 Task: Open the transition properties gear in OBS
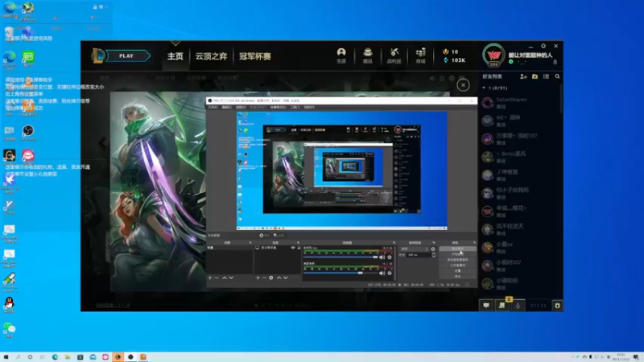click(433, 249)
